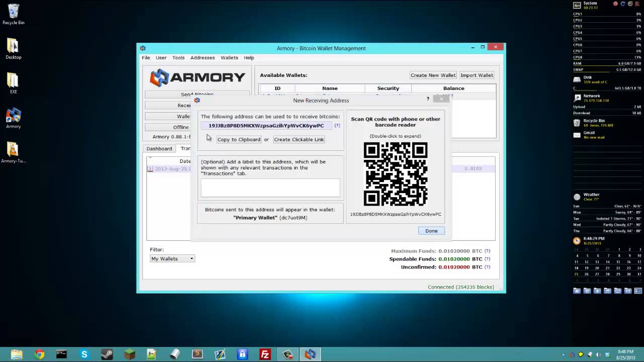Click the Balance column header

coord(454,88)
